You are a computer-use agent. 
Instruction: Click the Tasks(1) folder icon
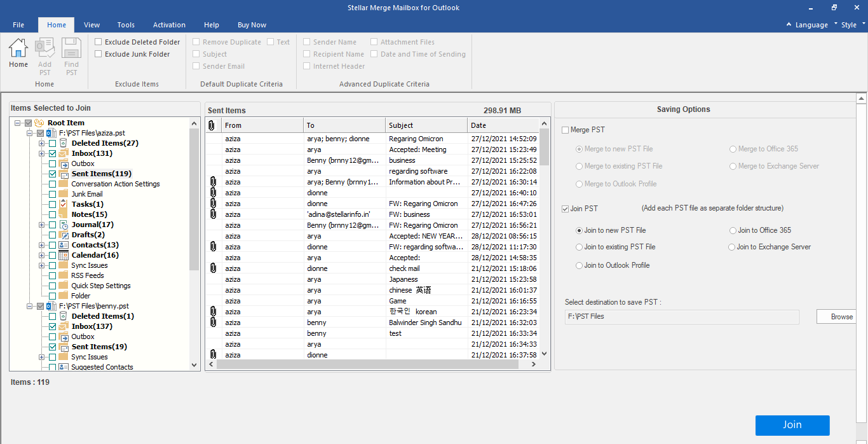[64, 204]
